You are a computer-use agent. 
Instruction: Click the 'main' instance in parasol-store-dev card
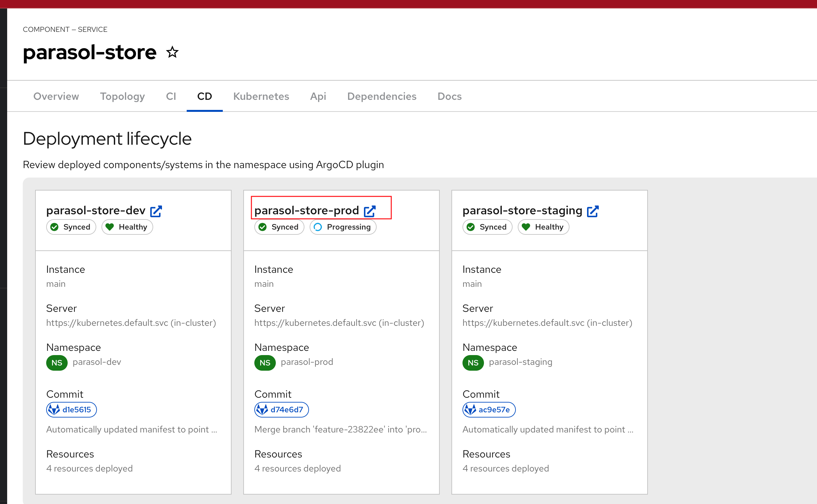tap(56, 284)
